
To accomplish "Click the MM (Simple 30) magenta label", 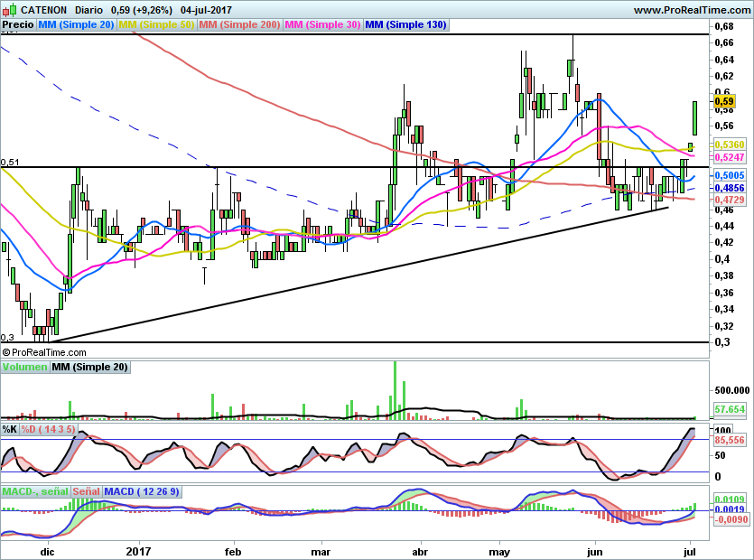I will (322, 24).
